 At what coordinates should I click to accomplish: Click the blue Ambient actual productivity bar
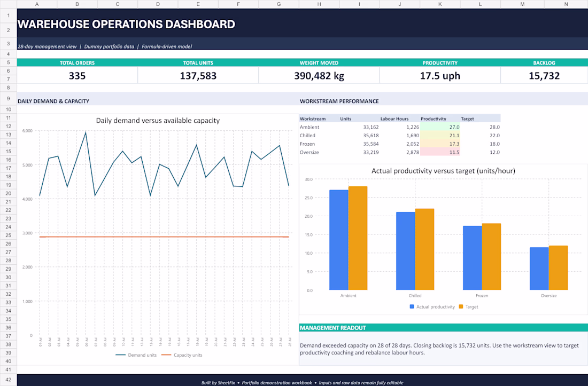[x=338, y=240]
